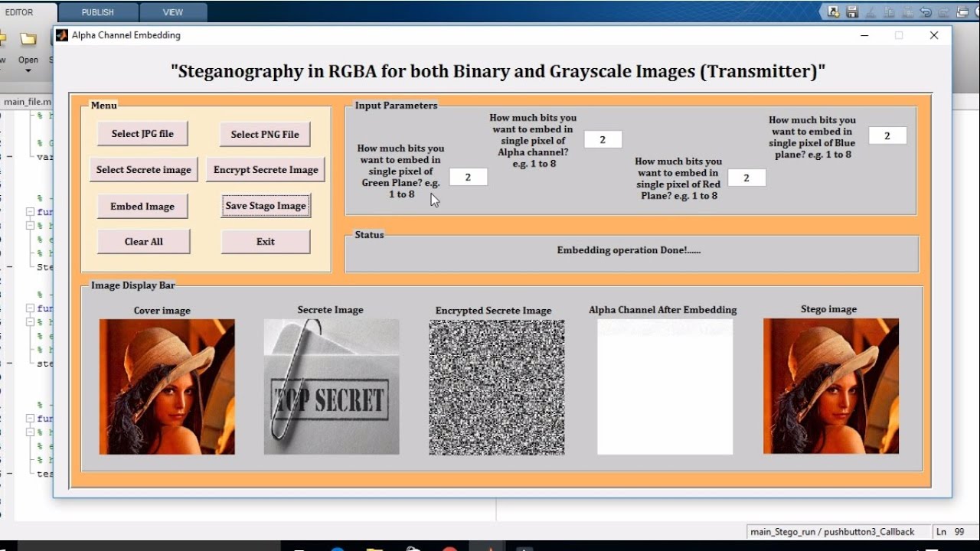Click the Select JPG file button
The image size is (980, 551).
(x=142, y=133)
